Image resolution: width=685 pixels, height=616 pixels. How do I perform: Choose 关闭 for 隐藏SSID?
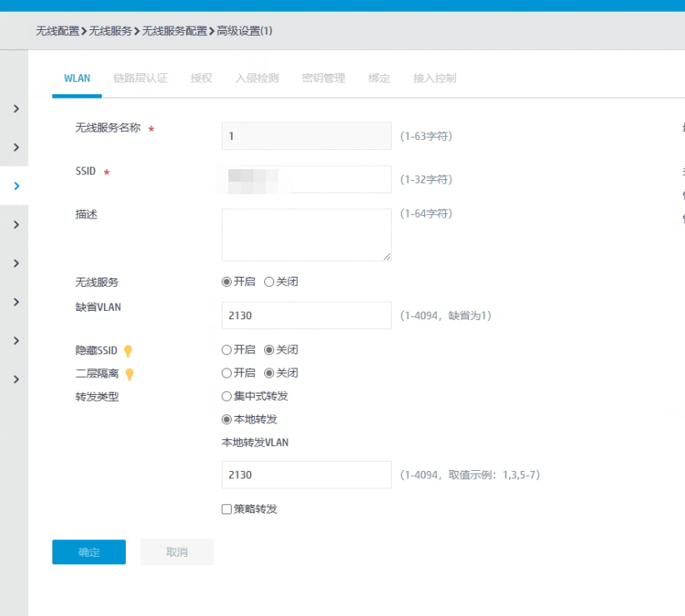coord(268,350)
